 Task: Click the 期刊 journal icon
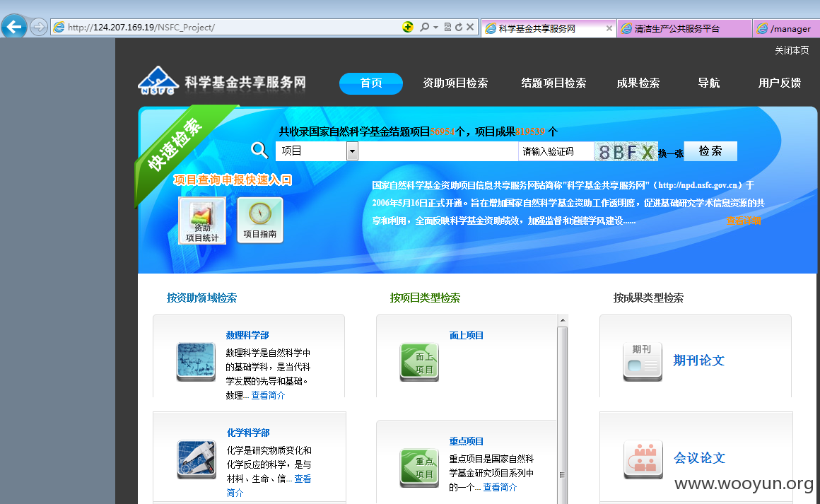tap(643, 361)
